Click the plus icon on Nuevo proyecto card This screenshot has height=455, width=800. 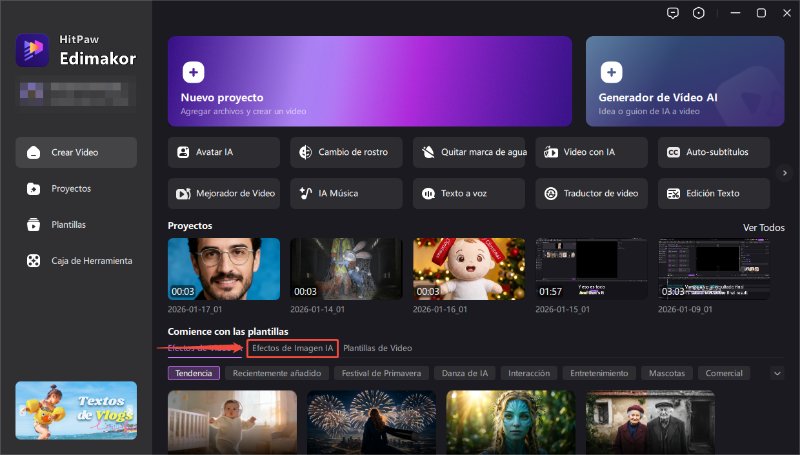(x=193, y=72)
